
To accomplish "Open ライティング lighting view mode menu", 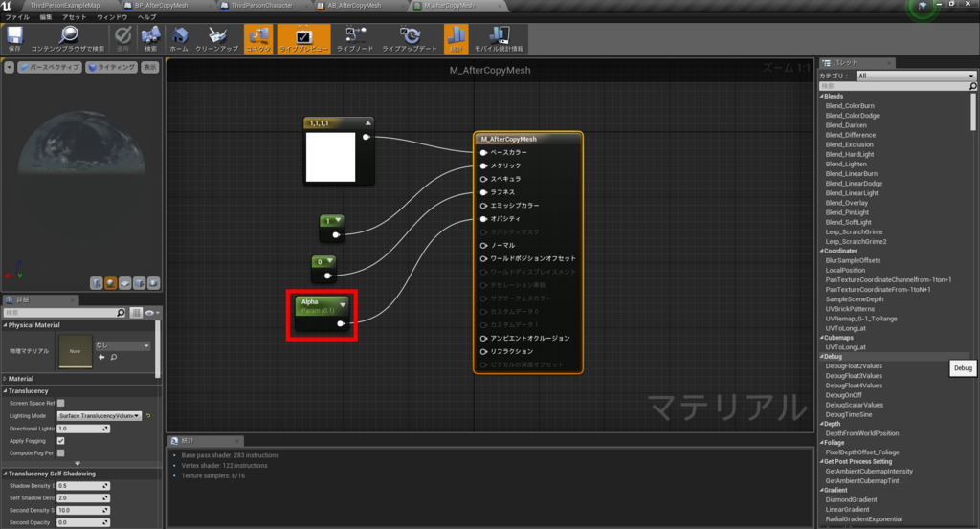I will [x=111, y=68].
